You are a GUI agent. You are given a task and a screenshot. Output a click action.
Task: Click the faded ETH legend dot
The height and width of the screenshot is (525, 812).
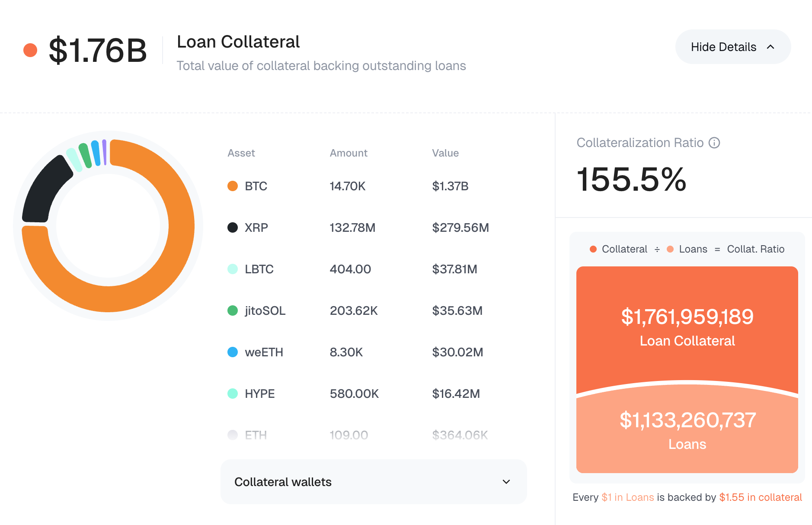click(x=233, y=435)
